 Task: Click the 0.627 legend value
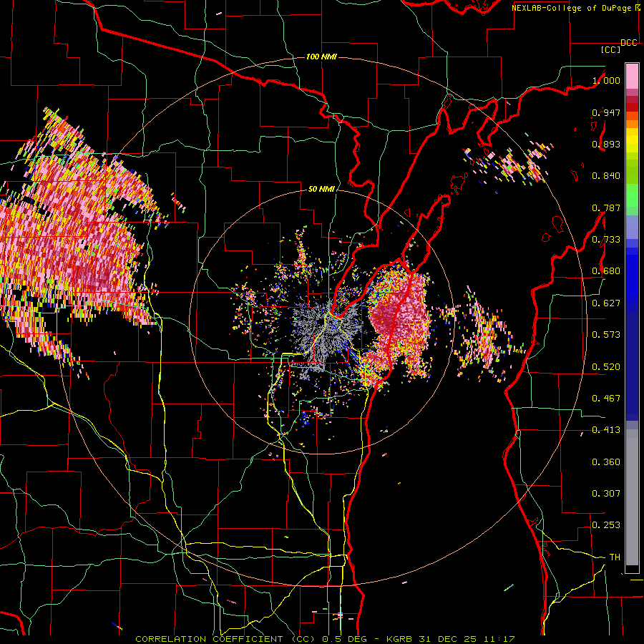[606, 303]
